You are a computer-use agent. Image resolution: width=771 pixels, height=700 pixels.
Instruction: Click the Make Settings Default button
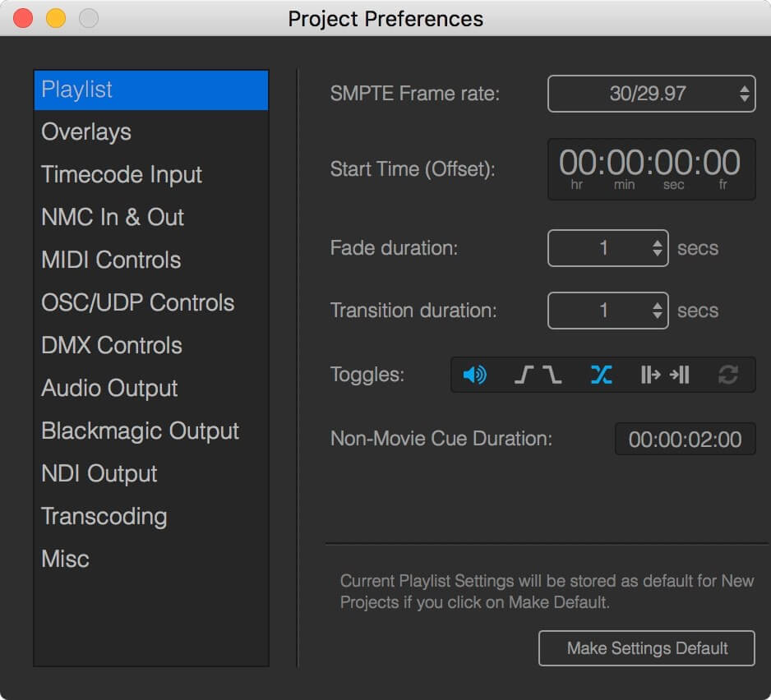pyautogui.click(x=647, y=648)
